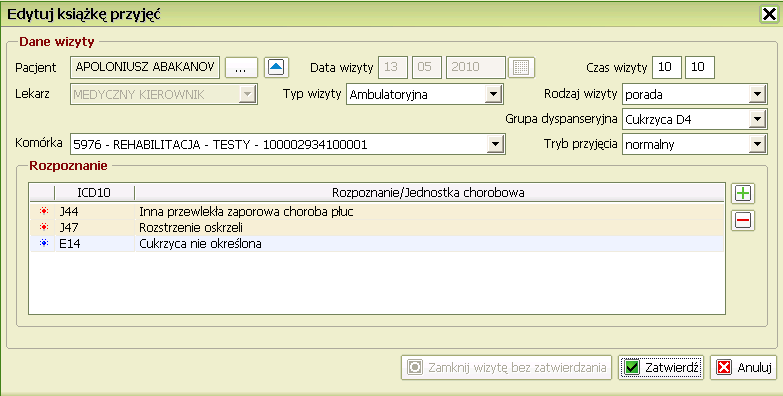The height and width of the screenshot is (396, 783).
Task: Open patient browse button with ellipsis
Action: pos(241,67)
